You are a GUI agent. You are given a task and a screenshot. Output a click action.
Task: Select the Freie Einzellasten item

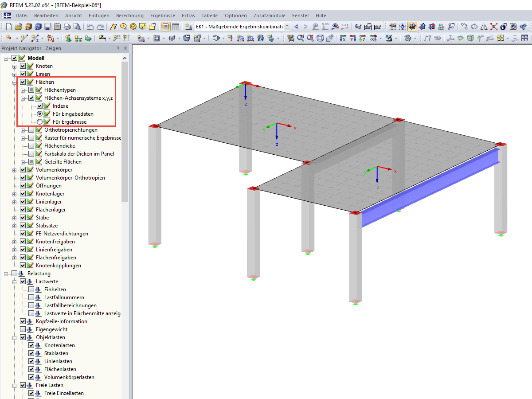64,393
